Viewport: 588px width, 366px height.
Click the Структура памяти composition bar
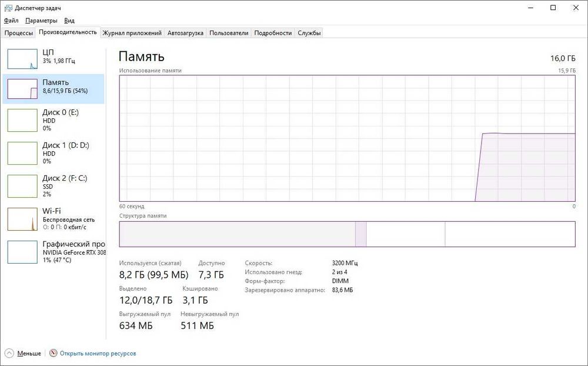[348, 234]
